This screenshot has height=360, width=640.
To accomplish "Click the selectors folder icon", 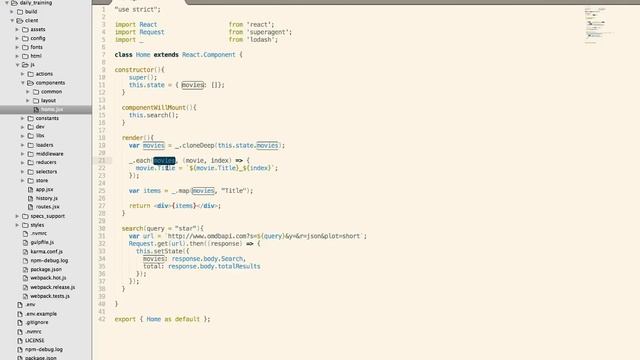I will click(x=31, y=172).
